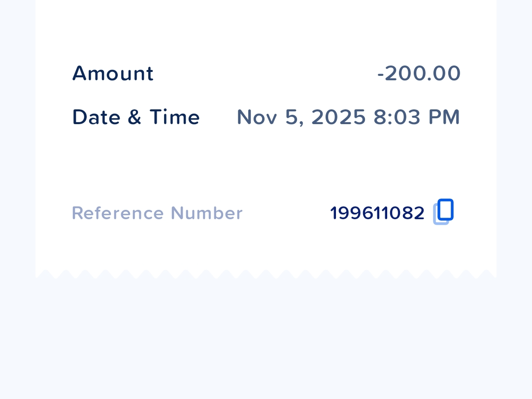532x399 pixels.
Task: Click the 8:03 PM time value
Action: pos(416,117)
